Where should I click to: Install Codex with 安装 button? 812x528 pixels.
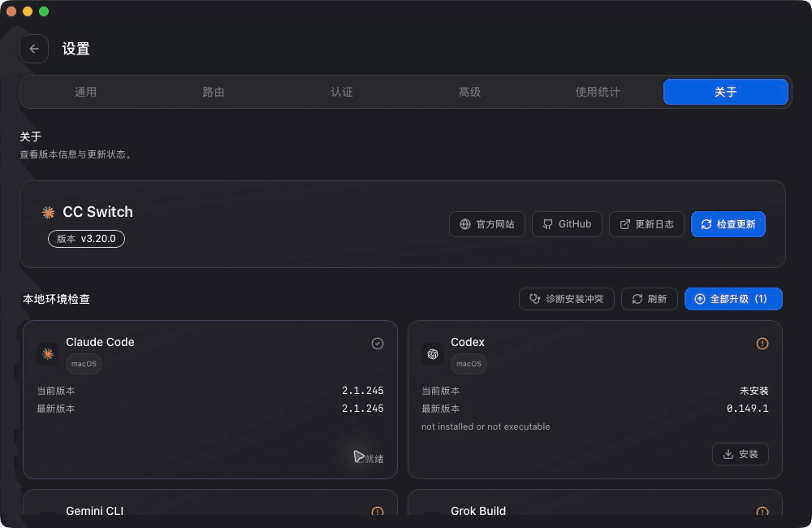[x=740, y=454]
